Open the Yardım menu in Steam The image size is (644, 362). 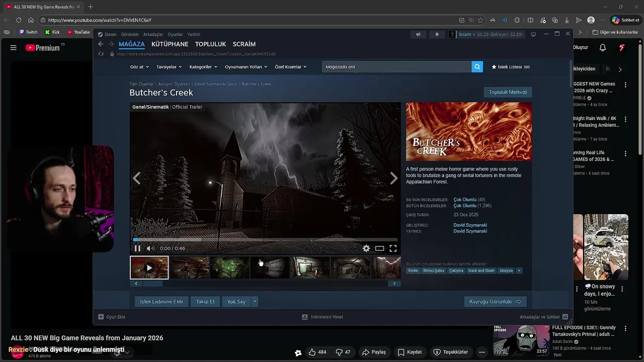194,35
